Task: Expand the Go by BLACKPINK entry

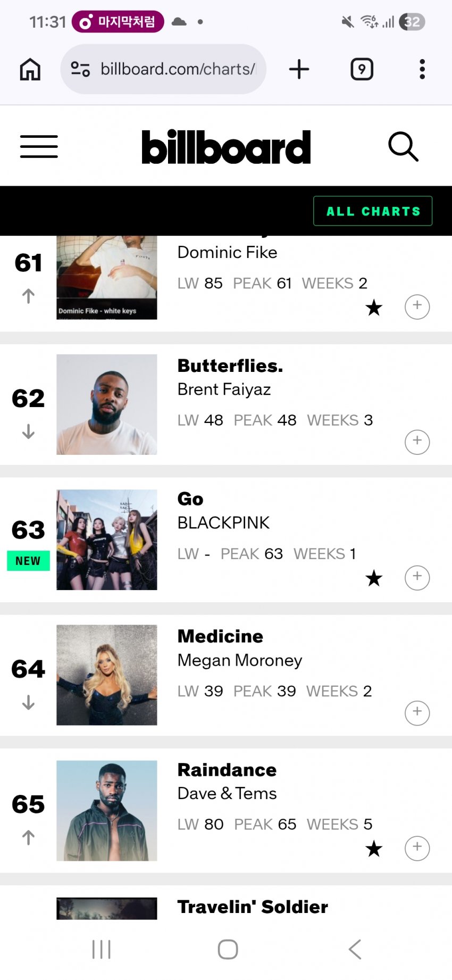Action: tap(417, 577)
